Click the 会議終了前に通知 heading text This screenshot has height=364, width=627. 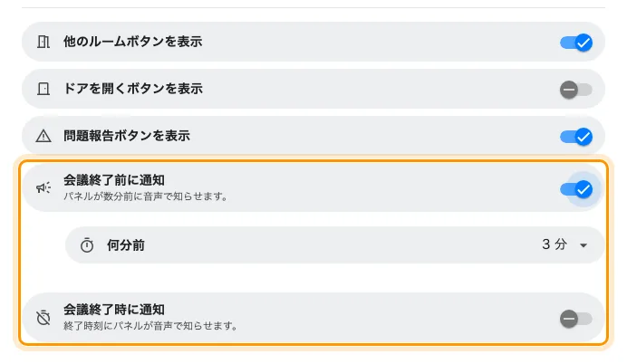pyautogui.click(x=114, y=180)
